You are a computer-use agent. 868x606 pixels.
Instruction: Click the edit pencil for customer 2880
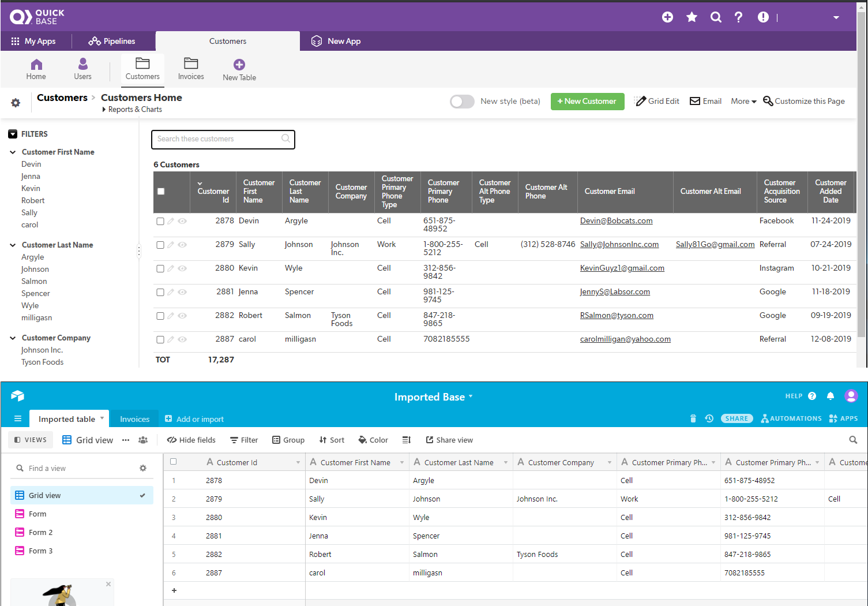click(171, 268)
